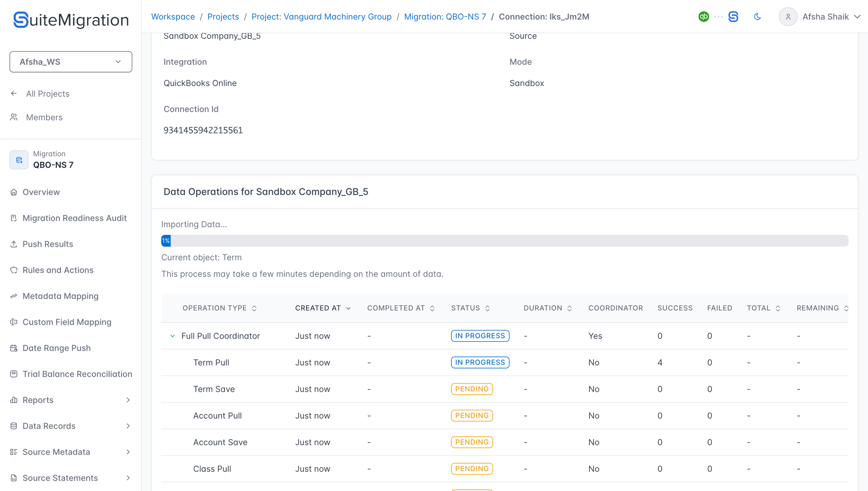Open Date Range Push
The width and height of the screenshot is (868, 491).
pos(56,348)
